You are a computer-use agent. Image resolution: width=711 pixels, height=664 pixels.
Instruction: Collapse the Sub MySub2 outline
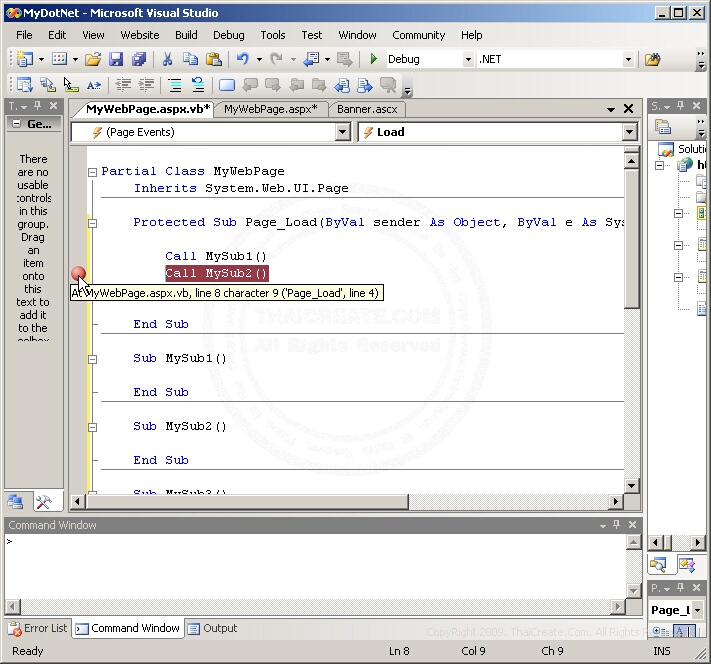93,427
